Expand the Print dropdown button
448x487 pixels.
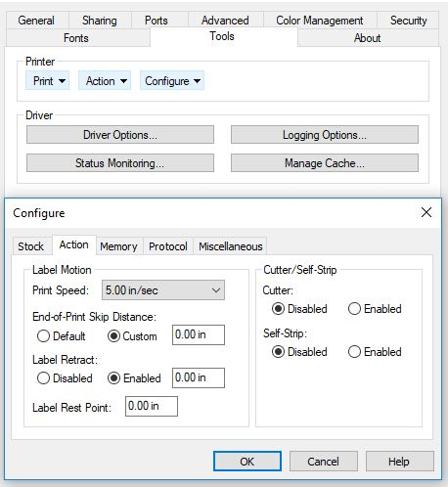coord(48,80)
